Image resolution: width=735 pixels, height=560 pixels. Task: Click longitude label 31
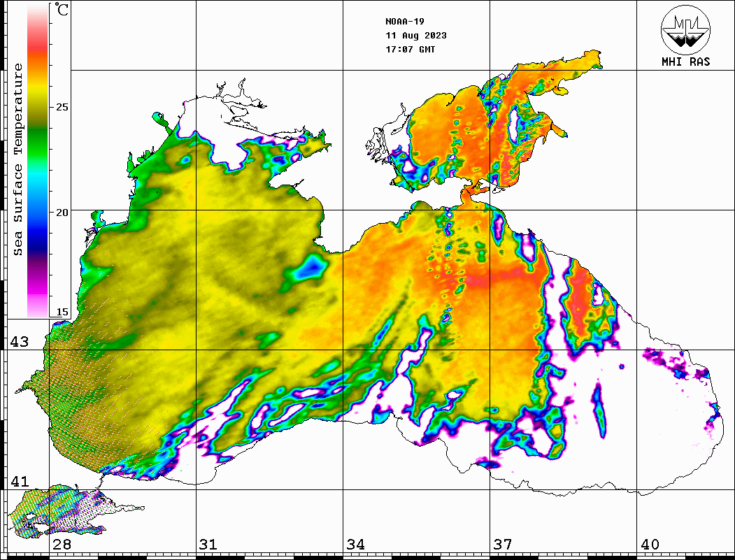point(208,544)
